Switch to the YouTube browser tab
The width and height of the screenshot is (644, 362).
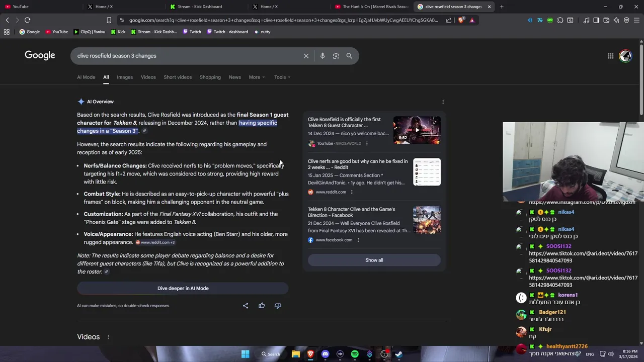40,7
